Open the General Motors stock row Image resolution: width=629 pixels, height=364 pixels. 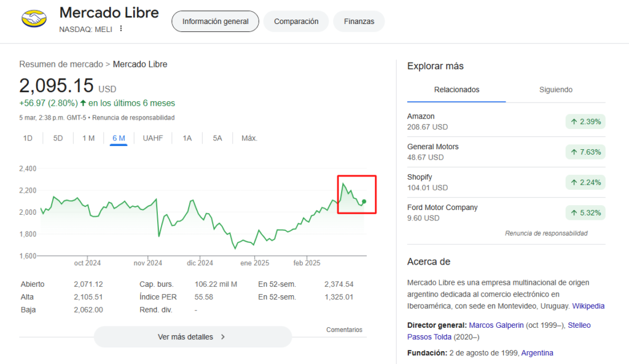click(x=506, y=152)
